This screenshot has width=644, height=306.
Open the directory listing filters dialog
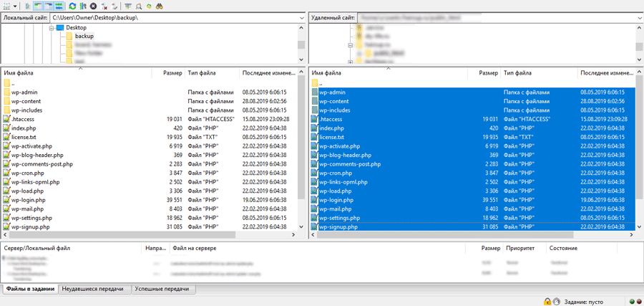coord(128,6)
